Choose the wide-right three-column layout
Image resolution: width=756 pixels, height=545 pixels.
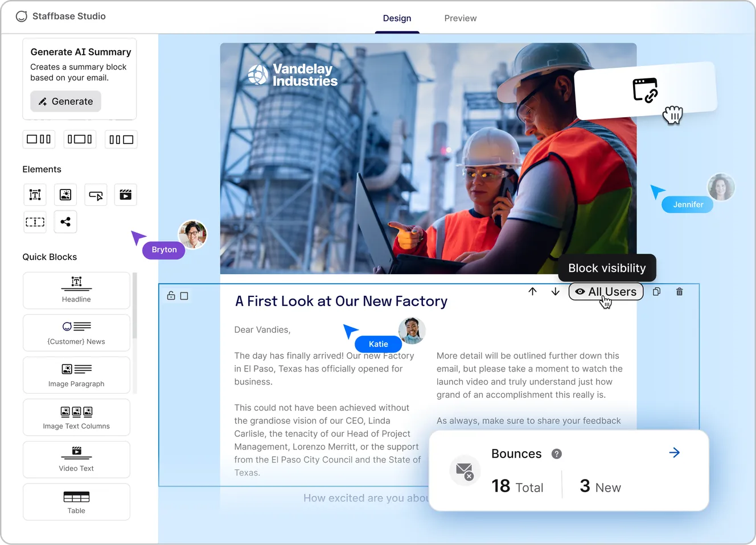click(121, 139)
